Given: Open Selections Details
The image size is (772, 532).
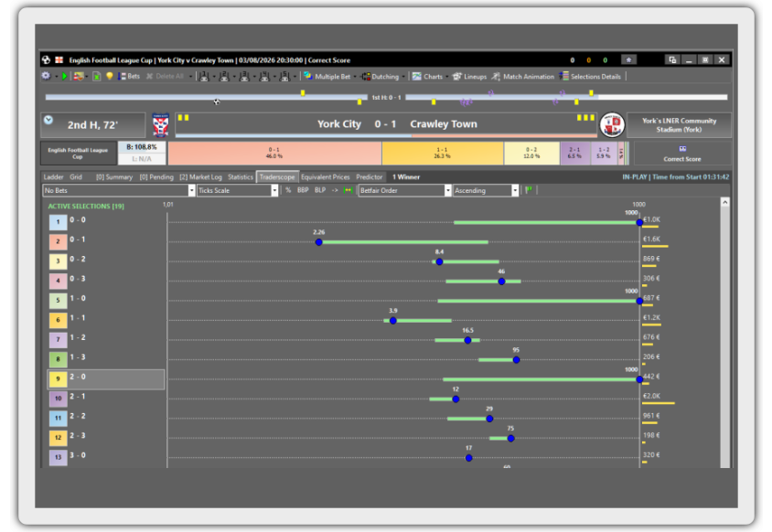Looking at the screenshot, I should coord(590,76).
